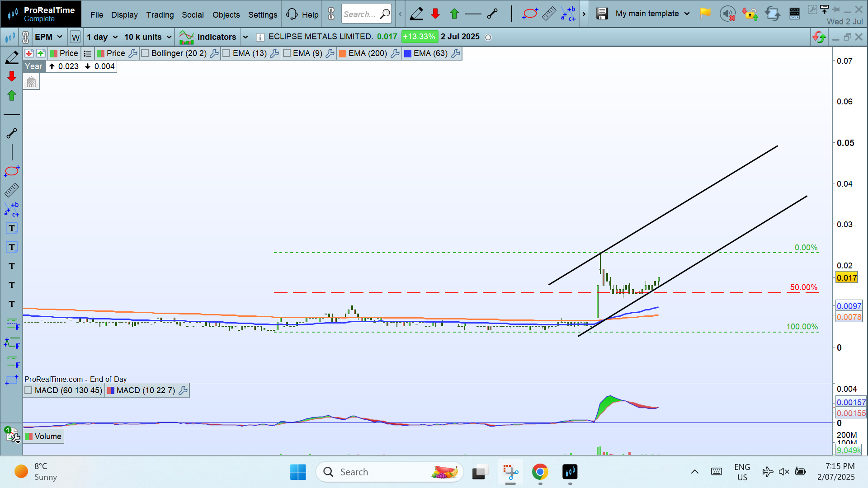Open the 1 day timeframe dropdown
Image resolution: width=868 pixels, height=488 pixels.
103,37
